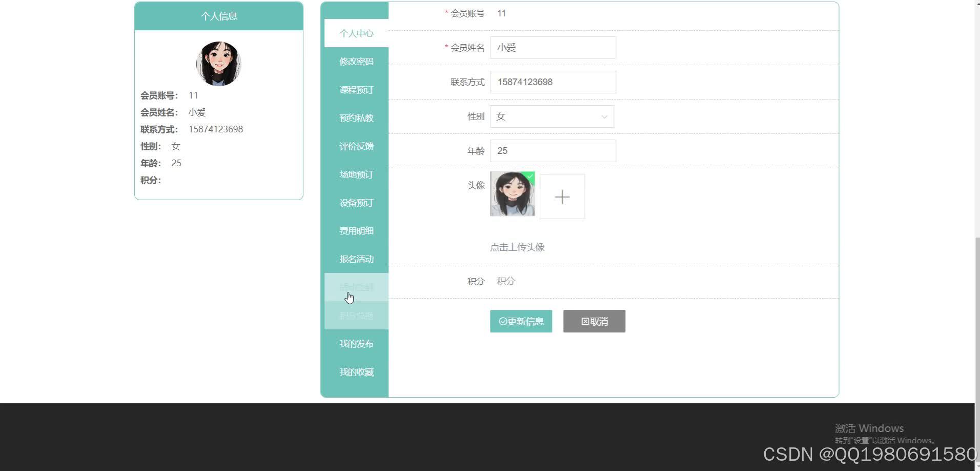Open the 设备预订 section
Screen dimensions: 980x471
click(357, 203)
